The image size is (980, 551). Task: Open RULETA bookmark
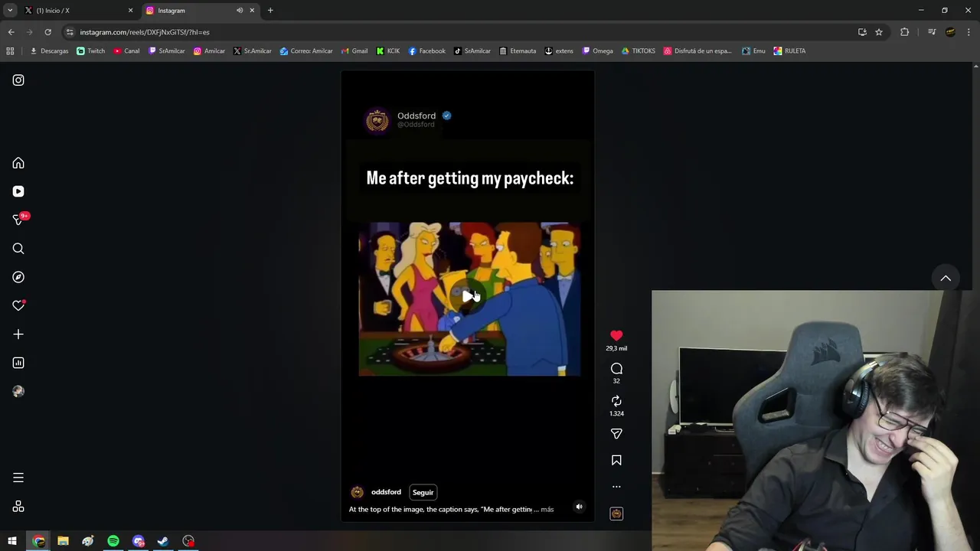tap(789, 51)
